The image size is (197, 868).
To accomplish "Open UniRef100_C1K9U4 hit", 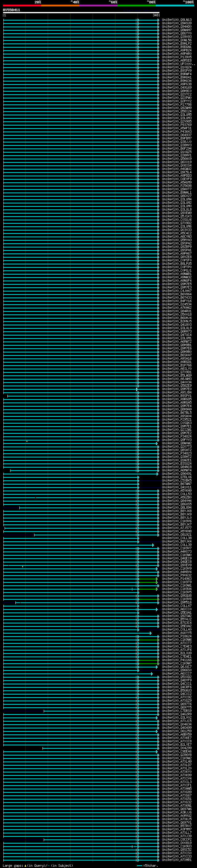I will [x=176, y=589].
